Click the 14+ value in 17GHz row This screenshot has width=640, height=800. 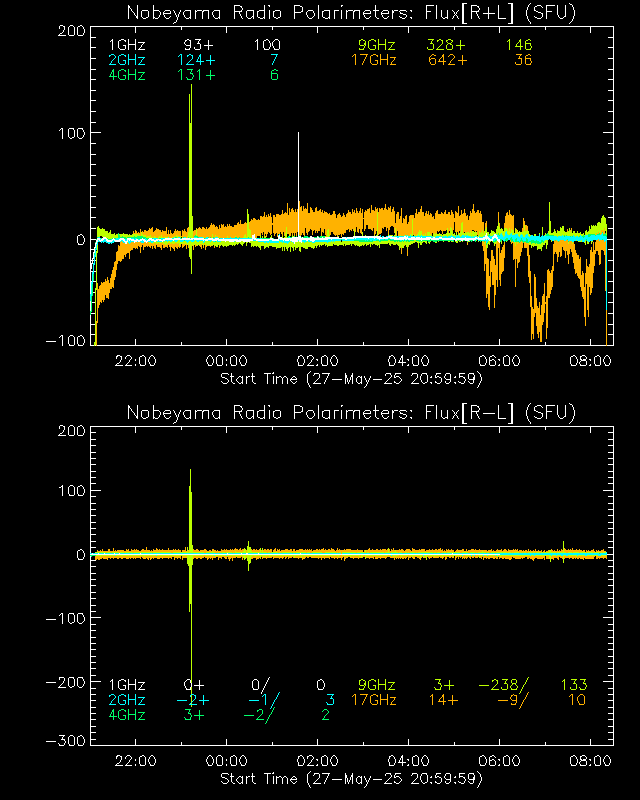444,699
